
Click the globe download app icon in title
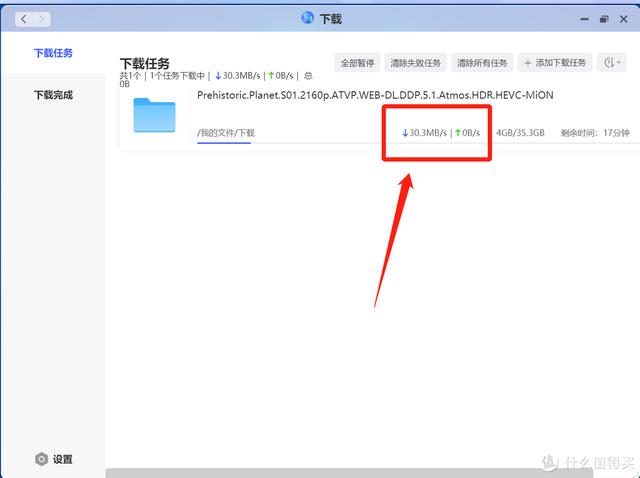(307, 18)
